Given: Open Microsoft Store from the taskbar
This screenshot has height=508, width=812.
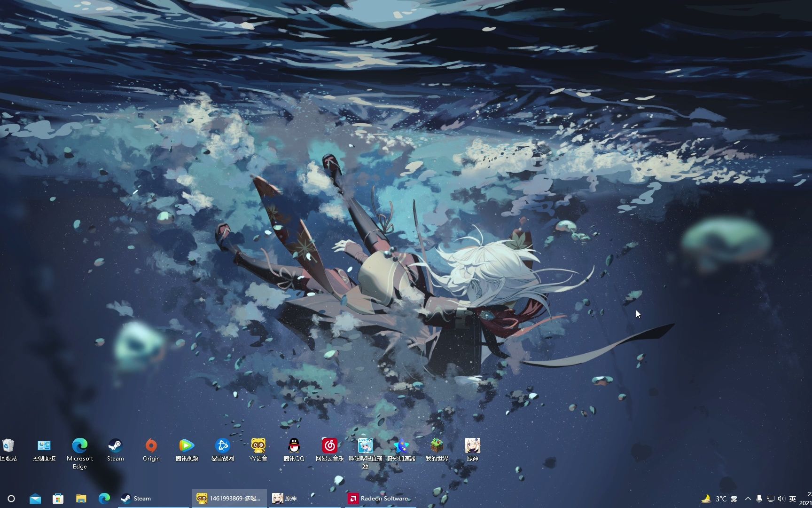Looking at the screenshot, I should 58,499.
